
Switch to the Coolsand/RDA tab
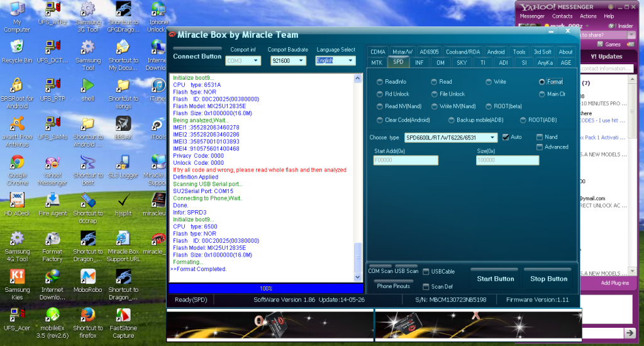462,52
